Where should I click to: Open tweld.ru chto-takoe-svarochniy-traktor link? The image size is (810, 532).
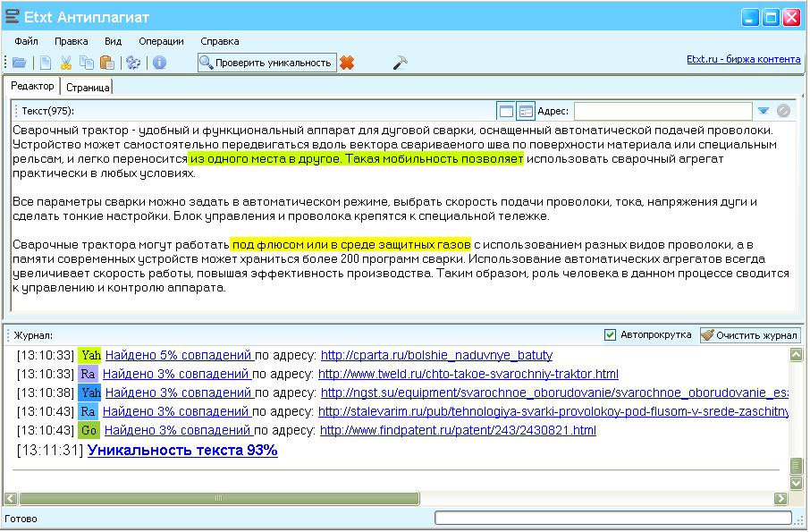click(x=468, y=374)
